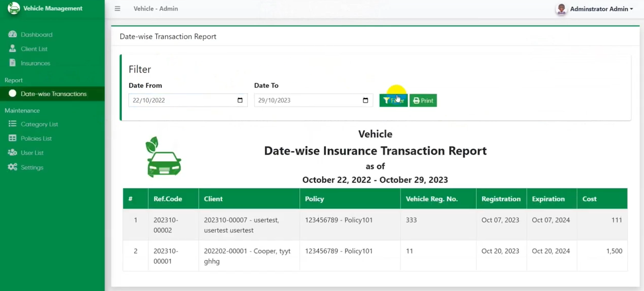This screenshot has width=644, height=291.
Task: Click the Settings gears icon
Action: coord(13,167)
